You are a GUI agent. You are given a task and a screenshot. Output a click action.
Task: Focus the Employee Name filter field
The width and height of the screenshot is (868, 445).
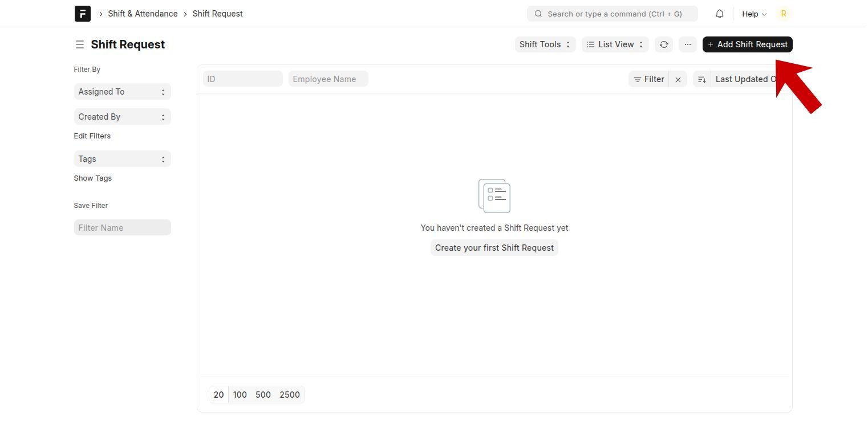click(328, 79)
